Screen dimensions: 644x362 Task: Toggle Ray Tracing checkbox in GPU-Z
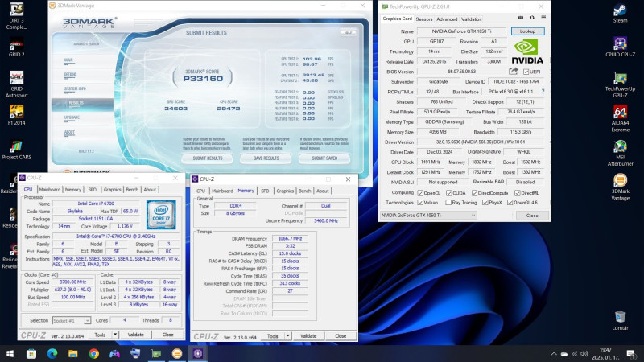point(448,203)
